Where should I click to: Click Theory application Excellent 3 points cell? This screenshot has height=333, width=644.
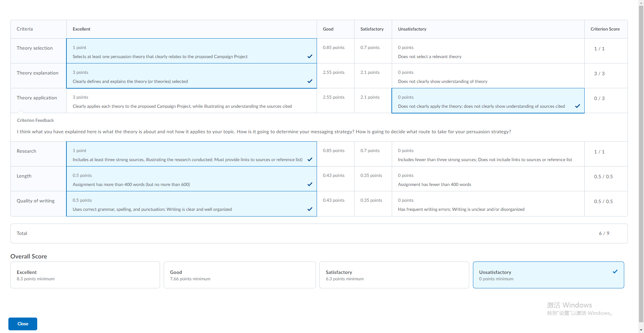tap(192, 101)
